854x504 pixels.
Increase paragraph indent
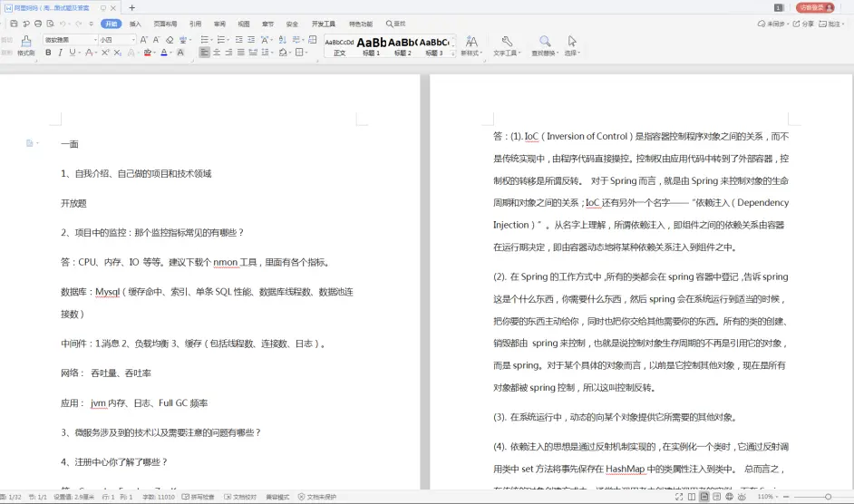251,40
